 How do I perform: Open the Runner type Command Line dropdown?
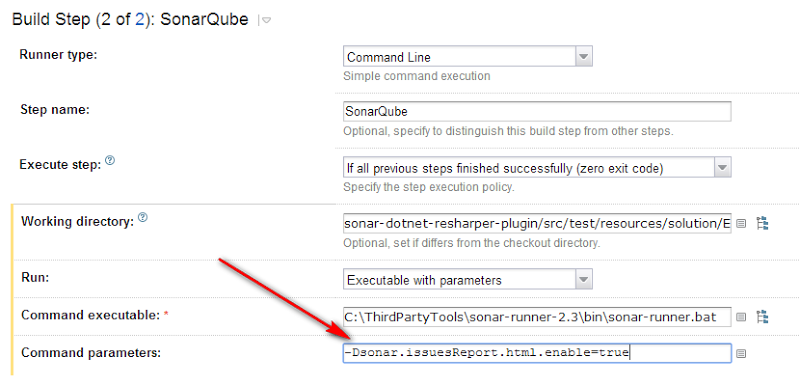467,57
